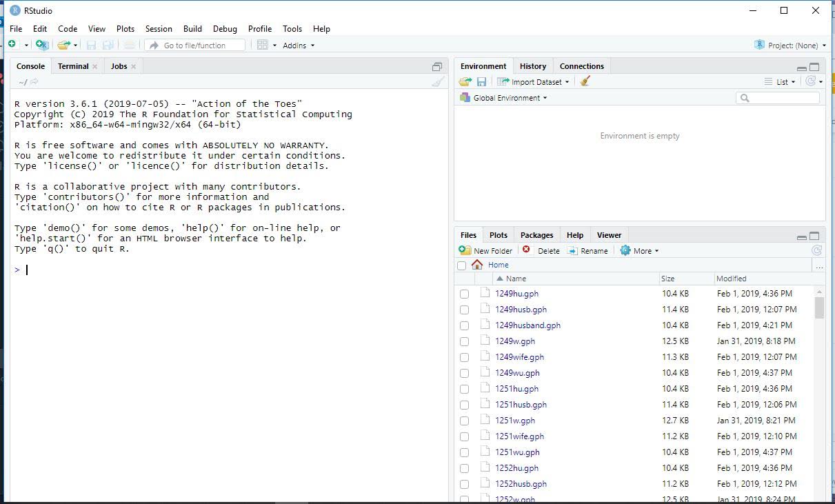The image size is (835, 504).
Task: Click the Go to directory ellipsis button
Action: pyautogui.click(x=819, y=265)
